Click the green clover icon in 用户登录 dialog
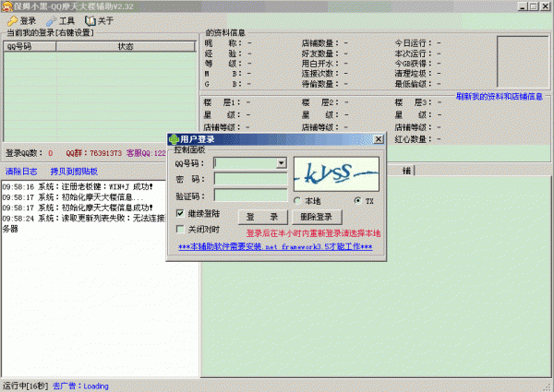 tap(174, 139)
